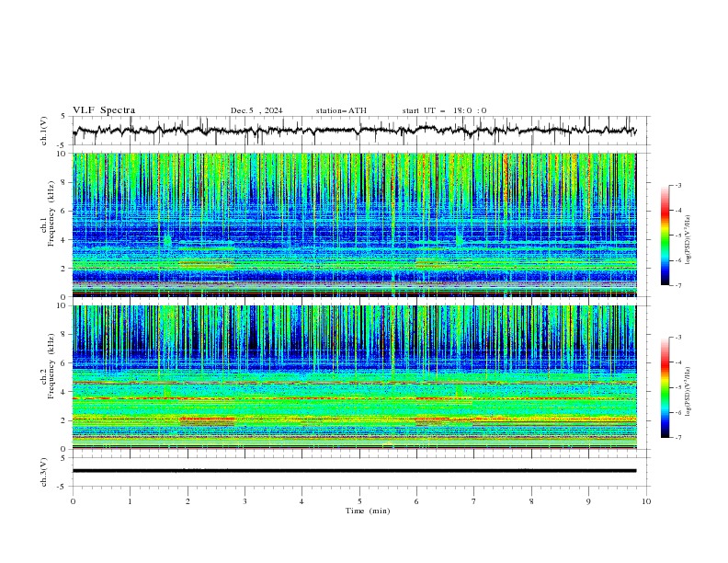Image resolution: width=728 pixels, height=563 pixels.
Task: Click the 'station=ATH' label
Action: pos(341,110)
